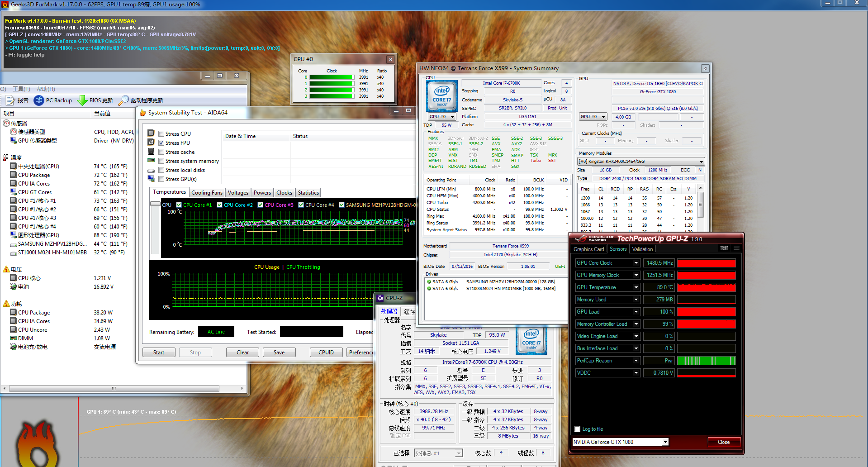Click the Report toolbar icon (报告)
868x467 pixels.
point(10,100)
